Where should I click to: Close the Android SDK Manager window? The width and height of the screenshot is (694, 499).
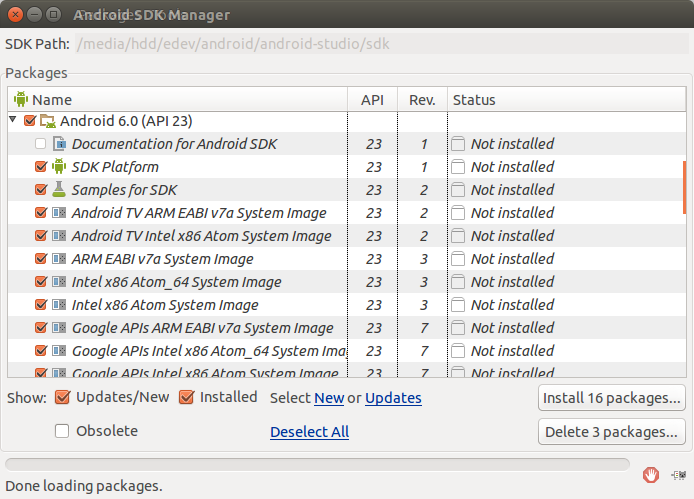pyautogui.click(x=15, y=15)
